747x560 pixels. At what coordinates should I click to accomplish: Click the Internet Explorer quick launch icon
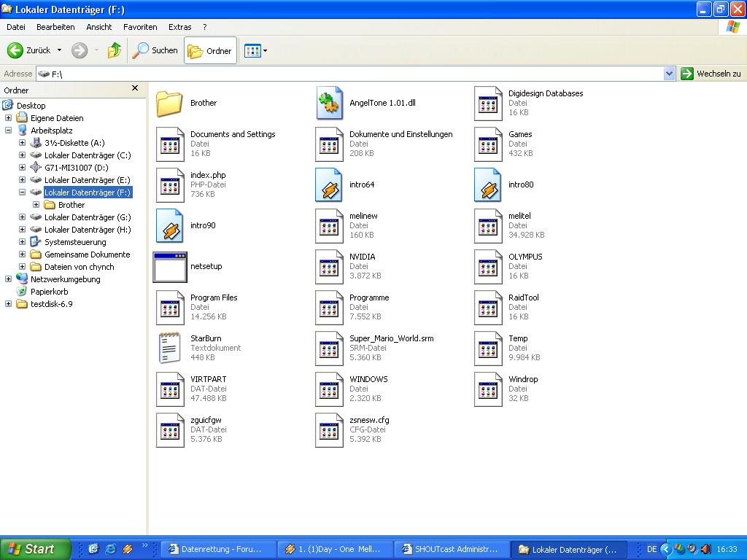click(111, 549)
